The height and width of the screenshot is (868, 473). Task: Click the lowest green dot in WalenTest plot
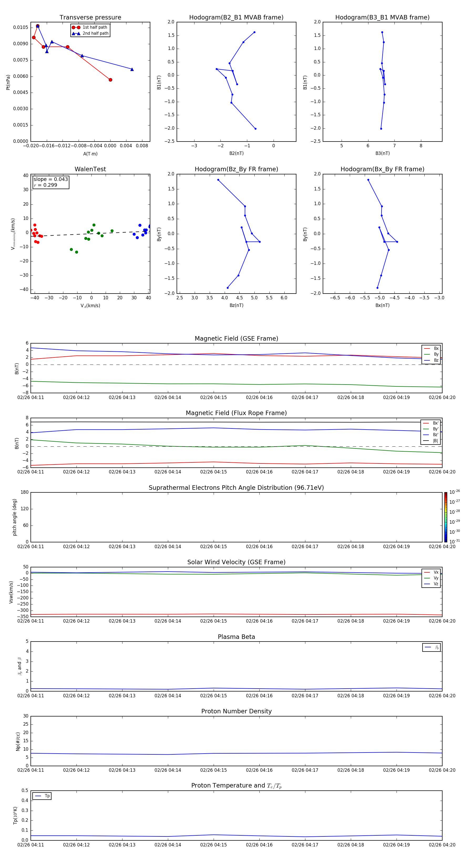click(76, 252)
